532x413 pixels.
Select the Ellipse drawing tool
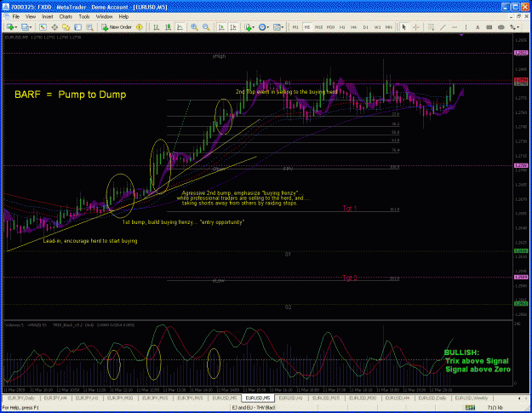pos(501,27)
